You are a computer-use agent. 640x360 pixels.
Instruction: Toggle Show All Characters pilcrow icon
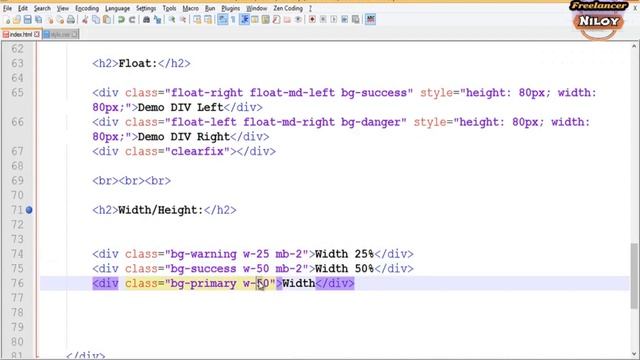(x=233, y=20)
